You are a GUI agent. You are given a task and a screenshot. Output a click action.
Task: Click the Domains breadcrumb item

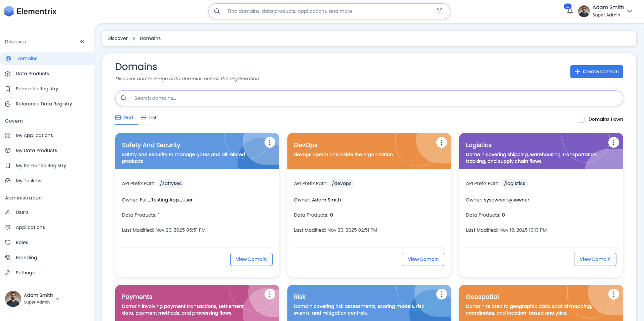[150, 38]
